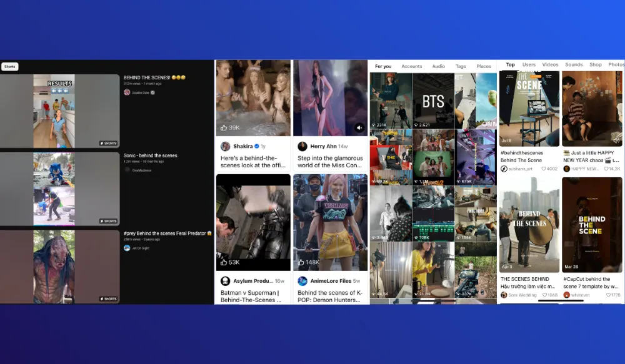Click the Double Date channel avatar

tap(127, 92)
